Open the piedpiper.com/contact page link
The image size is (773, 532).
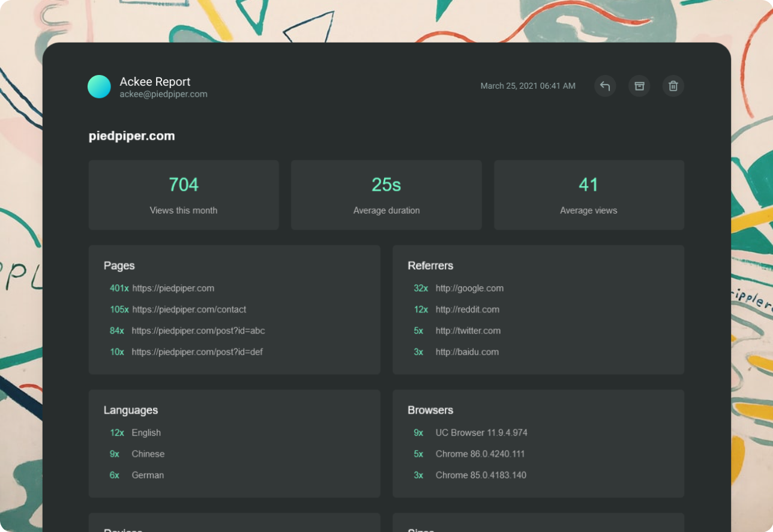pyautogui.click(x=189, y=309)
